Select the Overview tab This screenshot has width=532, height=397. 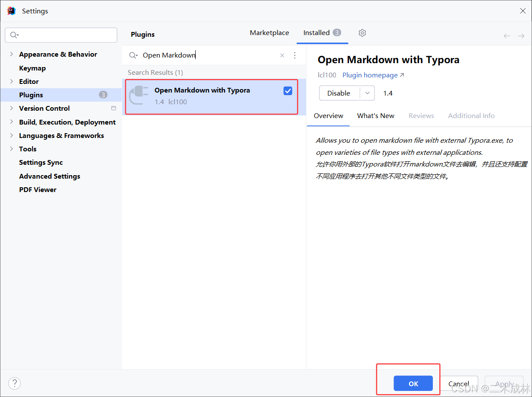[x=329, y=116]
